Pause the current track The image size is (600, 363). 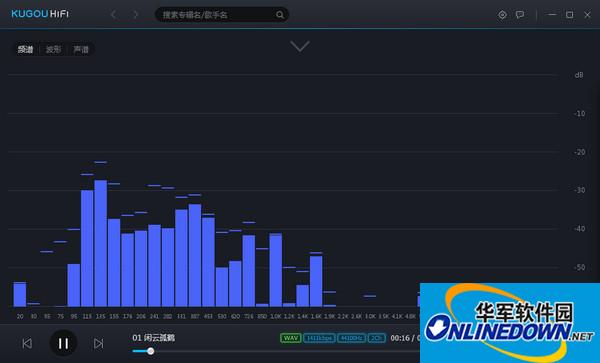click(x=63, y=343)
